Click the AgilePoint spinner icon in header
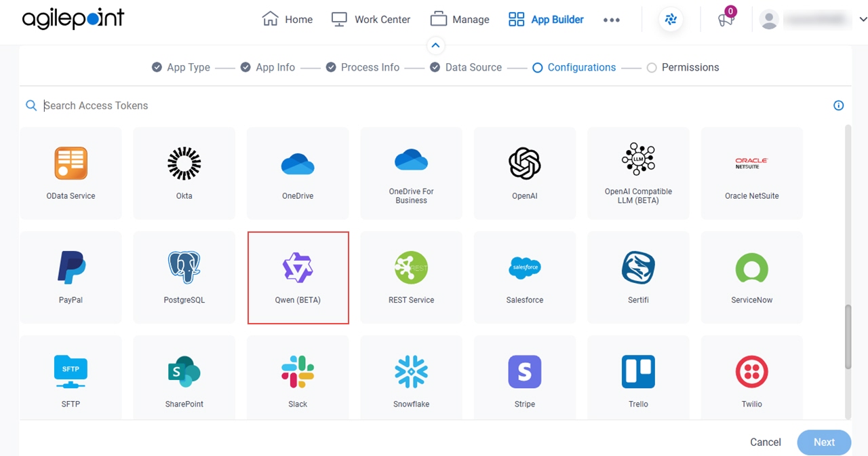This screenshot has height=456, width=868. pos(671,20)
